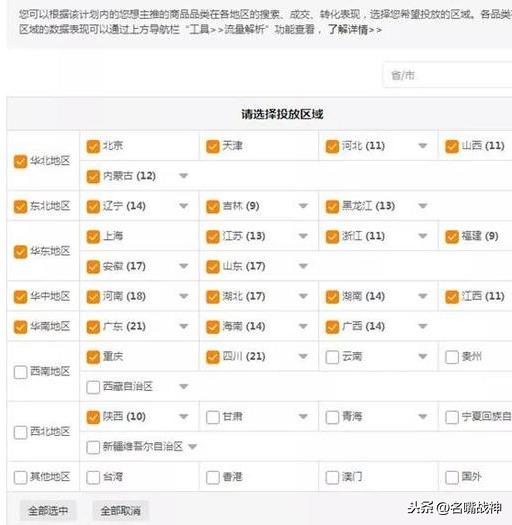Viewport: 512px width, 525px height.
Task: Toggle the 山西 (11) checkbox
Action: tap(452, 146)
